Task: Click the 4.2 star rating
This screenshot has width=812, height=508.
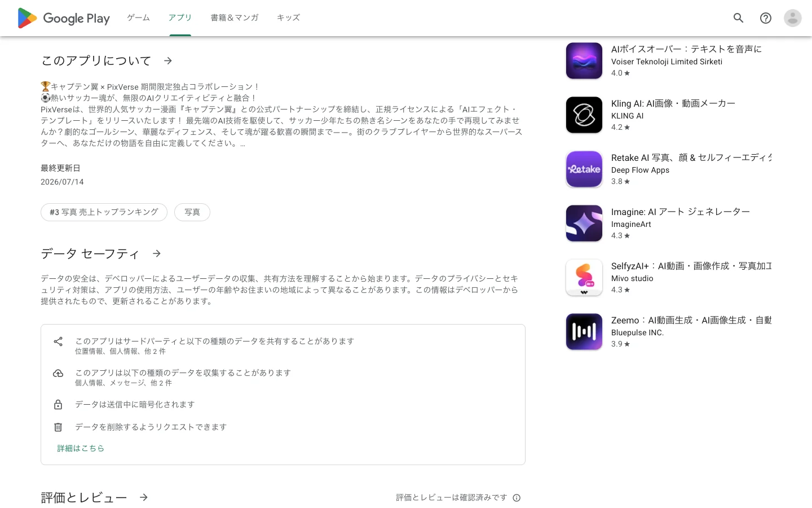Action: point(620,127)
